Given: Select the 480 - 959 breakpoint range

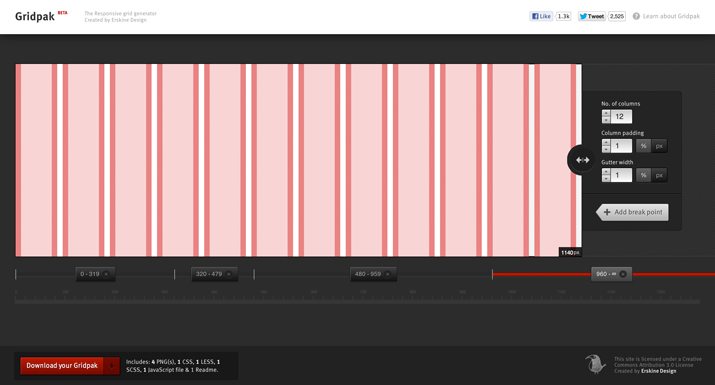Looking at the screenshot, I should [368, 274].
